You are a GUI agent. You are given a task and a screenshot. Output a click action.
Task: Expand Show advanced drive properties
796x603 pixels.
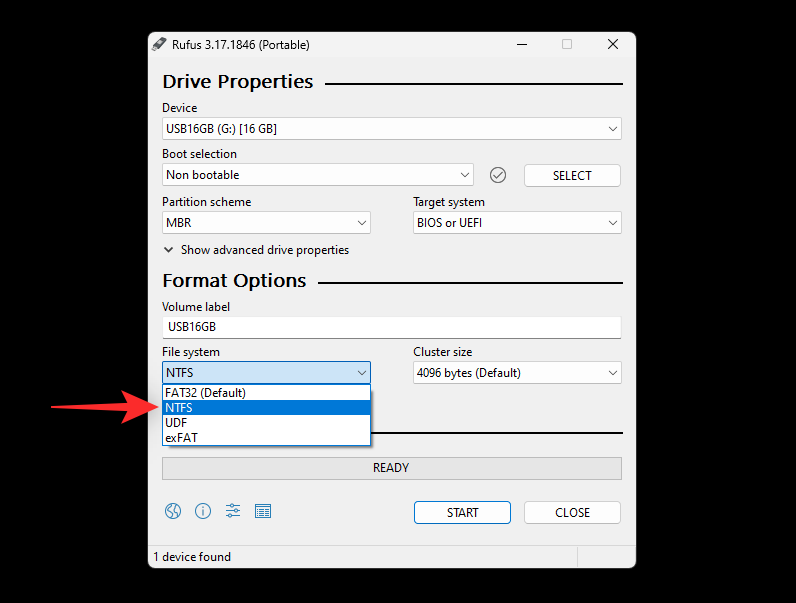256,250
